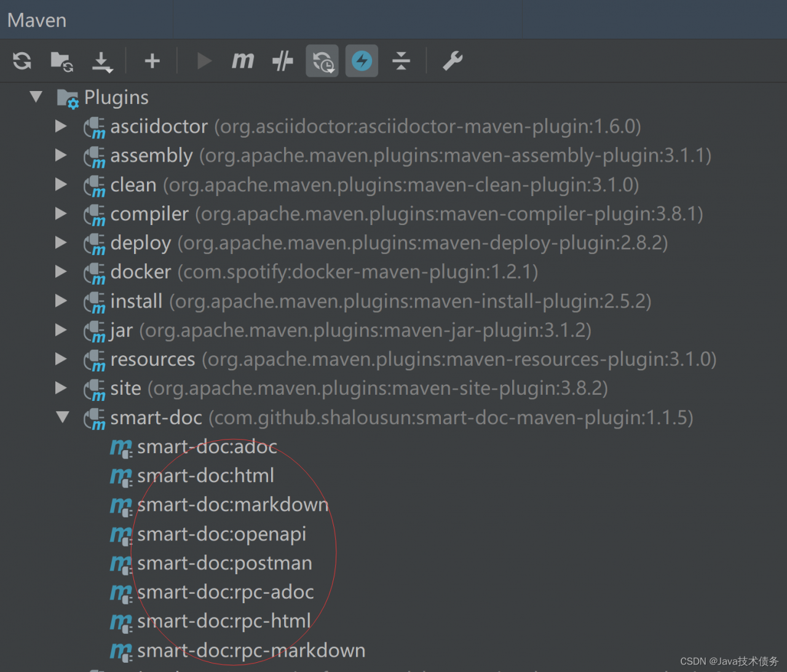The image size is (787, 672).
Task: Select install plugin row
Action: 393,301
